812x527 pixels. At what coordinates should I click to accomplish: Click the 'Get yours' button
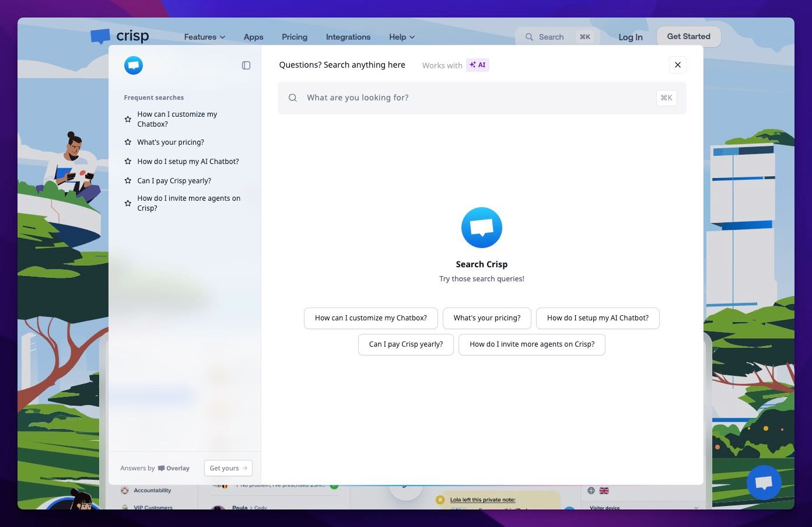228,468
